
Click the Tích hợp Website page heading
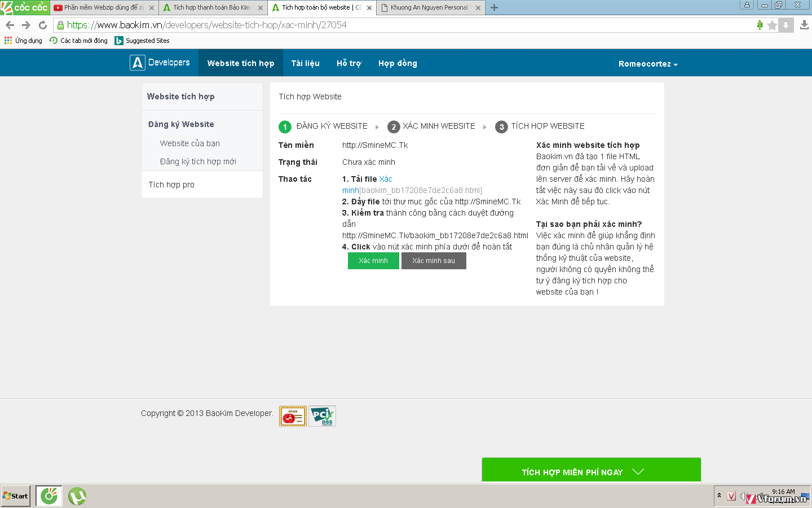tap(310, 97)
